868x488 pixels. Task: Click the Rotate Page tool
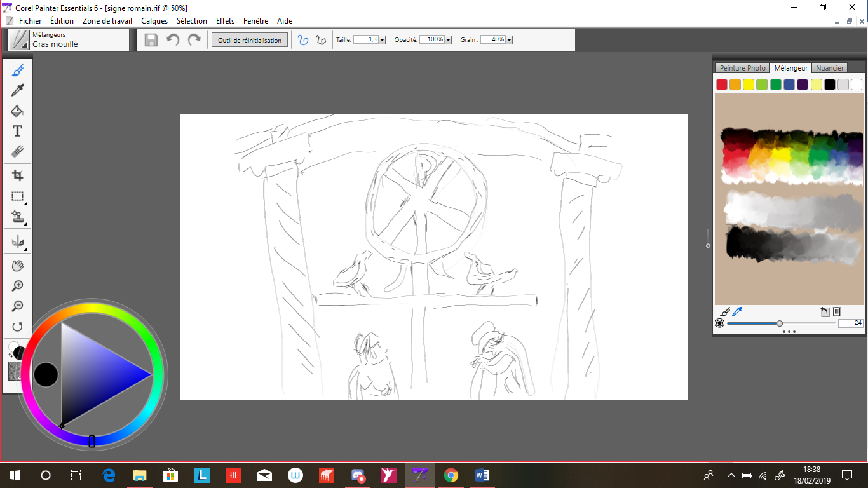point(17,327)
